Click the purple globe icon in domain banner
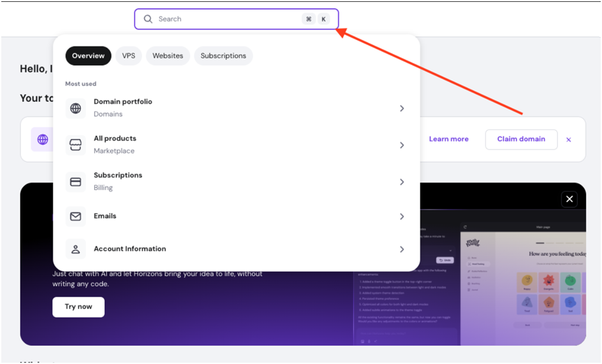This screenshot has height=364, width=602. coord(43,140)
